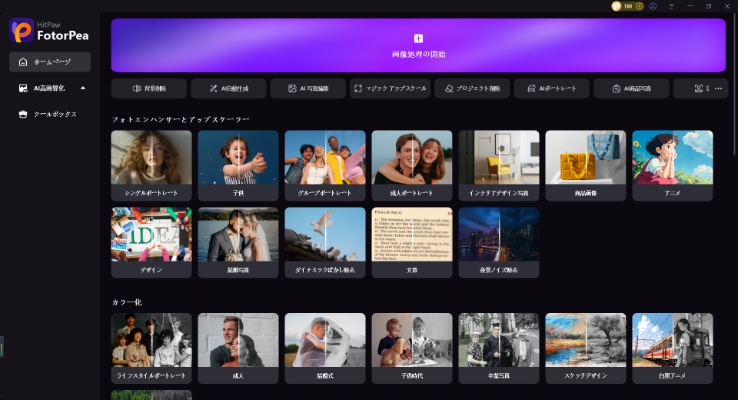Select the Interior Design photo (インテリアデザイン写真) card
Image resolution: width=738 pixels, height=400 pixels.
pos(499,166)
